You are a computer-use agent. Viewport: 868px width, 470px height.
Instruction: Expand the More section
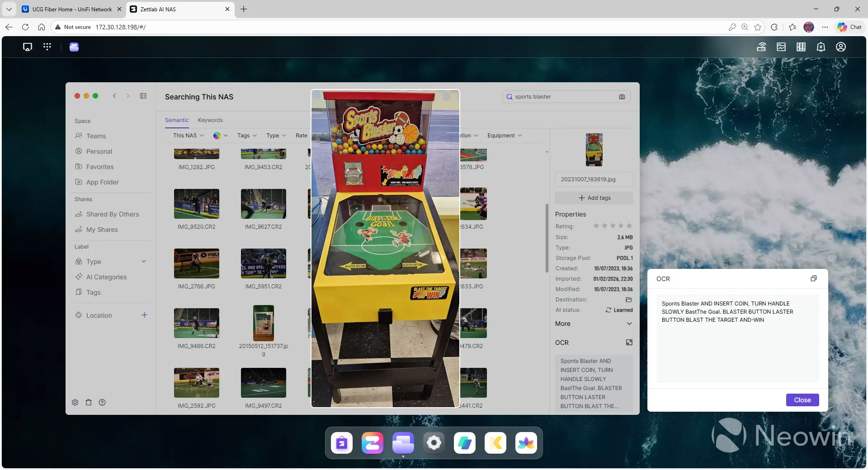coord(594,324)
